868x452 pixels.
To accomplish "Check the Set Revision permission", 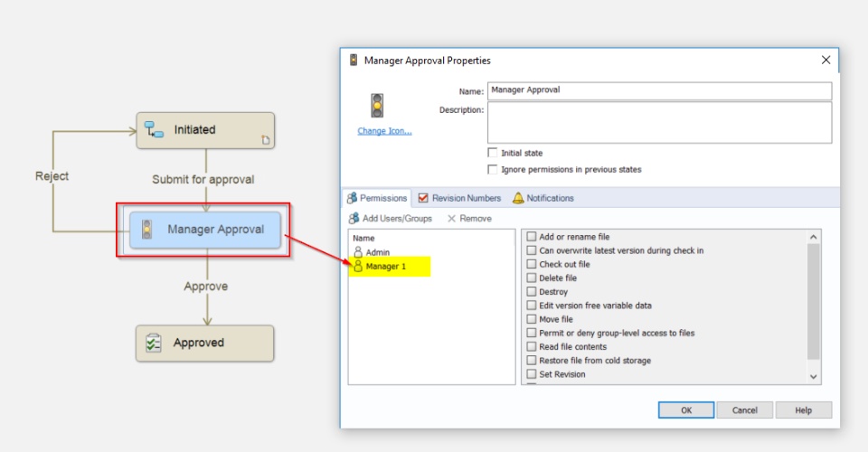I will coord(532,374).
